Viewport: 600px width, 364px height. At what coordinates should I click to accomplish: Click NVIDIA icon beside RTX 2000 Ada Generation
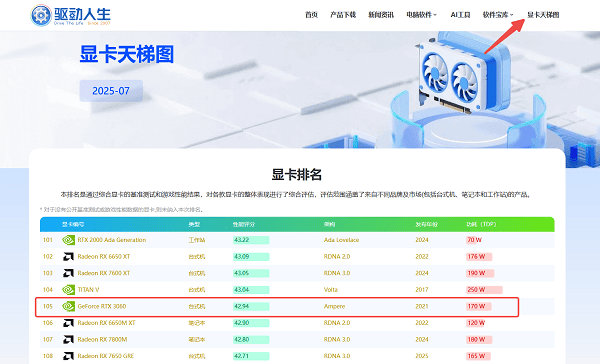68,240
